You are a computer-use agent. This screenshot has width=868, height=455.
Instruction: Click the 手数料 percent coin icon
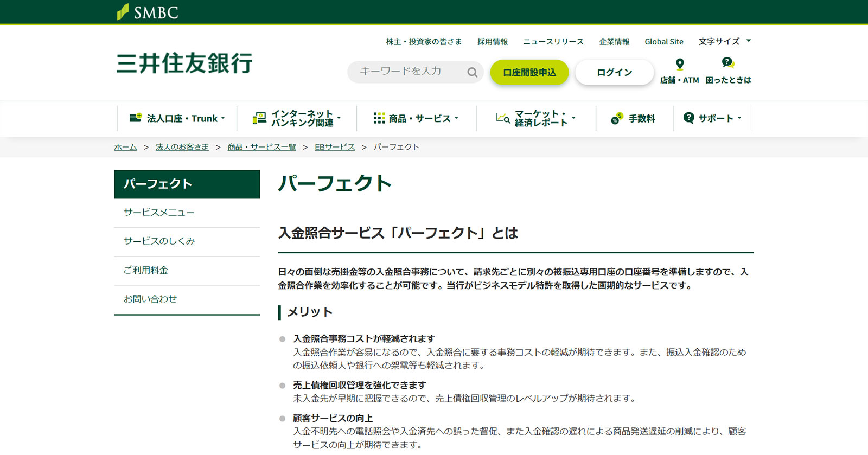[x=617, y=118]
